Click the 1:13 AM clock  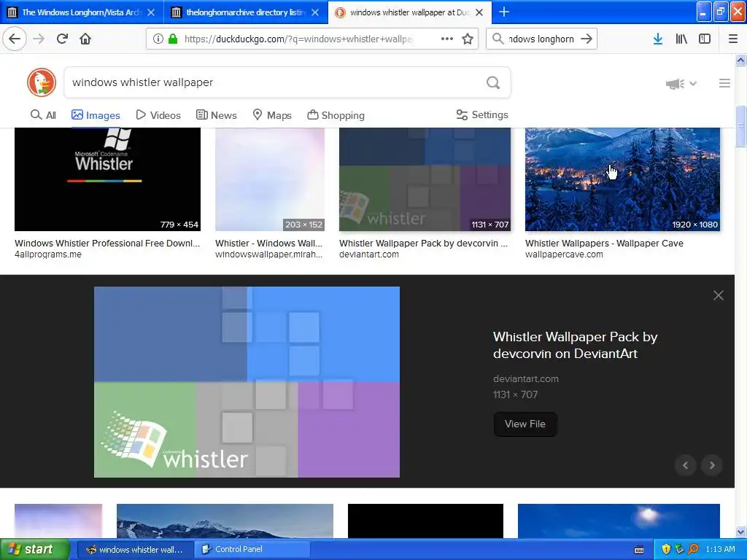[720, 550]
